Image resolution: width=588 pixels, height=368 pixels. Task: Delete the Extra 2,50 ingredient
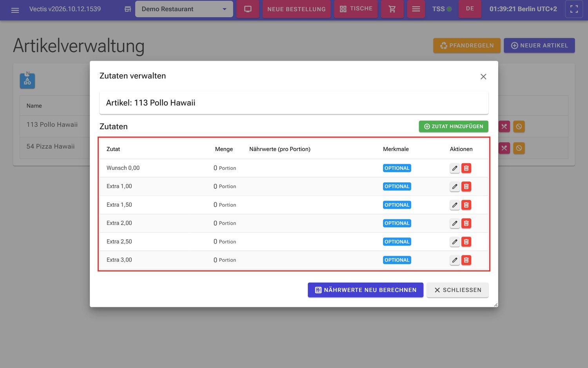click(x=466, y=242)
